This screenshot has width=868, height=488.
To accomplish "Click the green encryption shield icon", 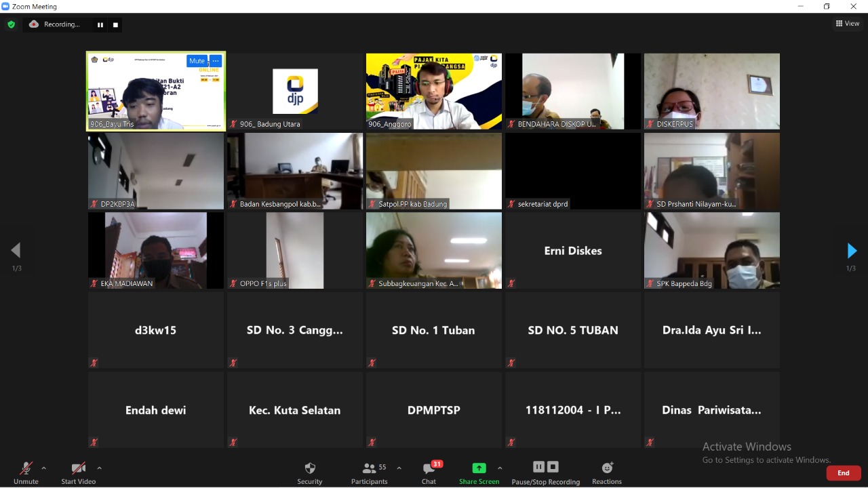I will [x=11, y=24].
